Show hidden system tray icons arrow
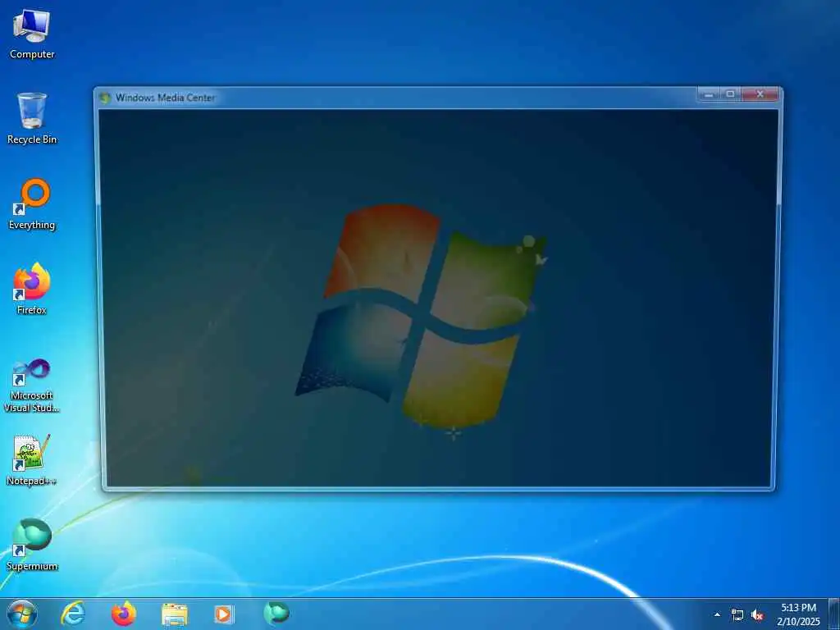Image resolution: width=840 pixels, height=630 pixels. point(717,614)
